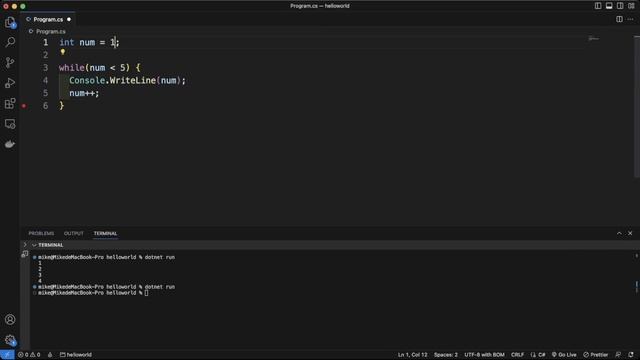Open the Manage gear menu
Screen dimensions: 640x360
tap(10, 340)
